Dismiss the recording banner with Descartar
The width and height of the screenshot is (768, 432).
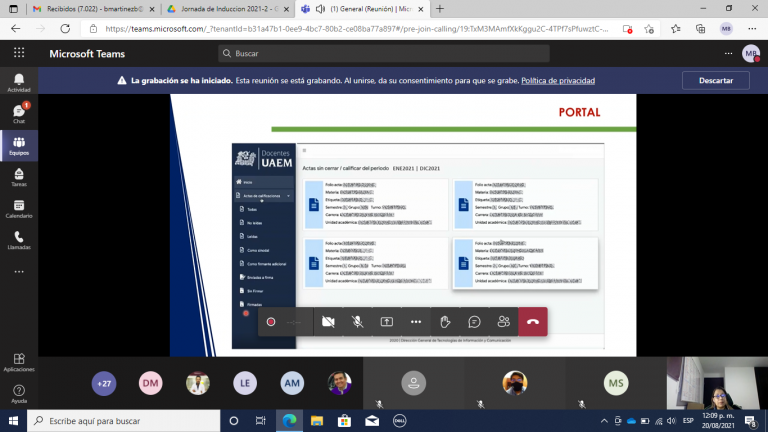tap(716, 80)
